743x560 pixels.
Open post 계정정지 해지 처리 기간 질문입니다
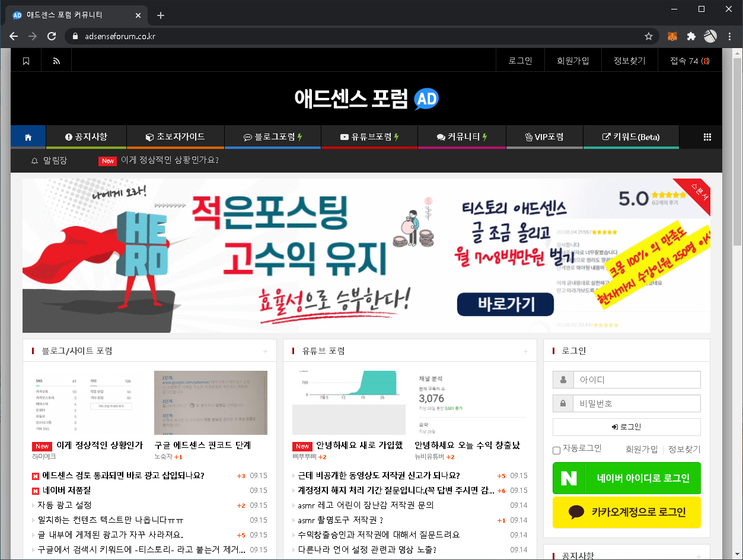(x=396, y=491)
